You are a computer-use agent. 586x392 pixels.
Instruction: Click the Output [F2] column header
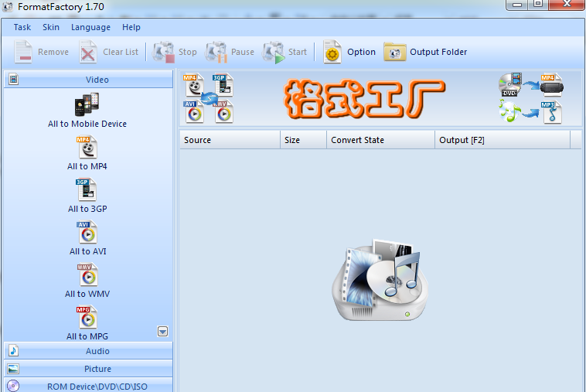[503, 140]
